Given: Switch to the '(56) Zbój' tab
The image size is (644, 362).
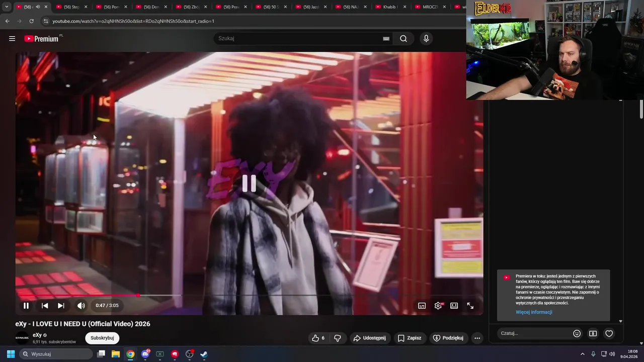Looking at the screenshot, I should [192, 7].
